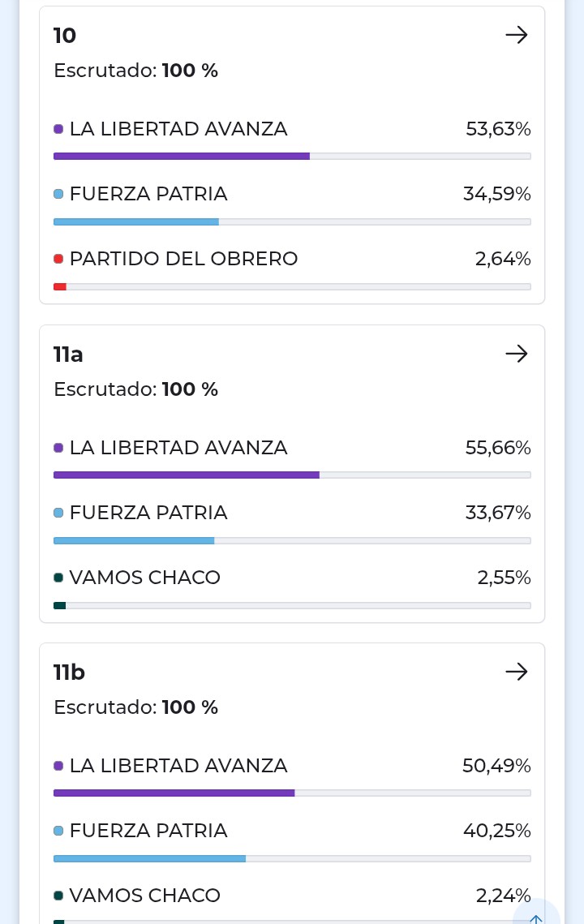Open details arrow for section 10

pos(516,35)
